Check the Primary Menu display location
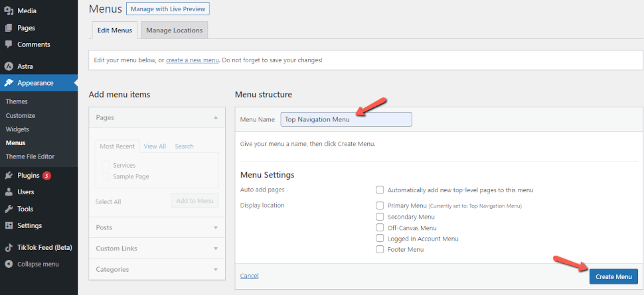Viewport: 644px width, 295px height. pos(380,205)
